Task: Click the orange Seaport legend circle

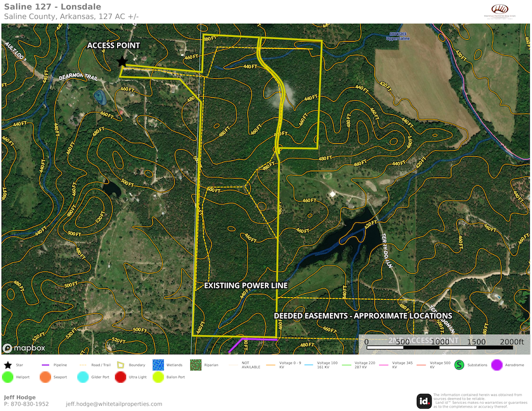Action: click(45, 377)
